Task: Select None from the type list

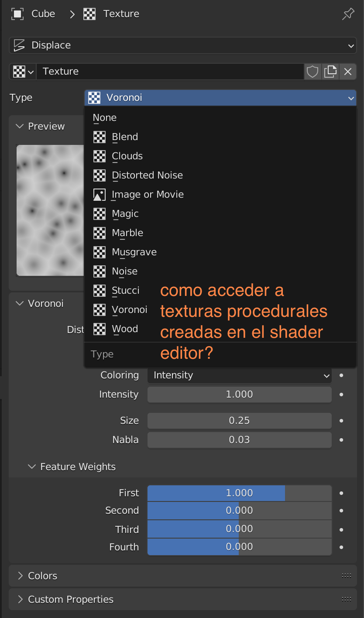Action: (220, 118)
